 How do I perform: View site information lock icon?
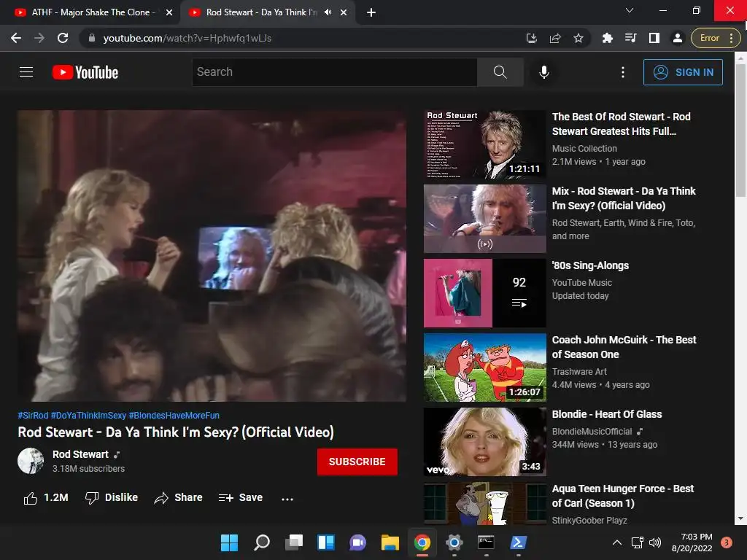click(92, 38)
